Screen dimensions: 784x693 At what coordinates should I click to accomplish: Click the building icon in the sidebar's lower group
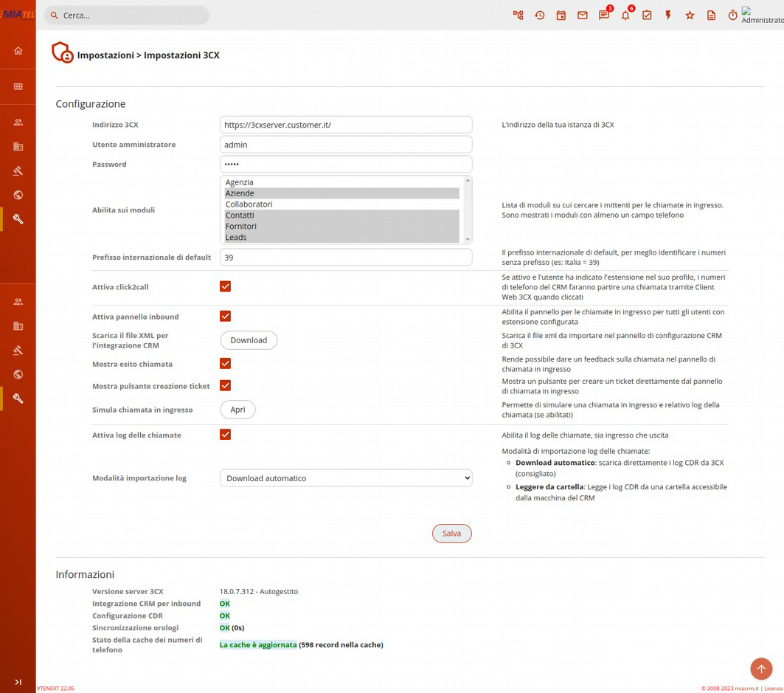[18, 325]
